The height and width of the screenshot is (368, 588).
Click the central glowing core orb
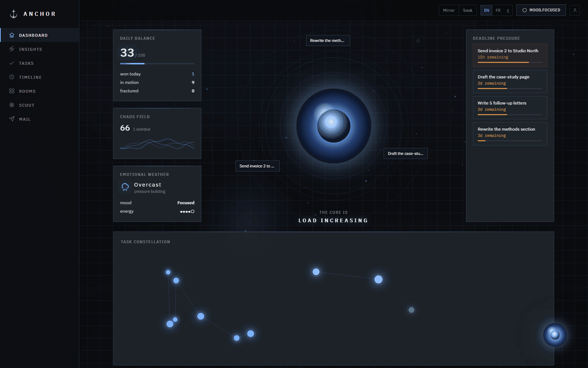(334, 125)
